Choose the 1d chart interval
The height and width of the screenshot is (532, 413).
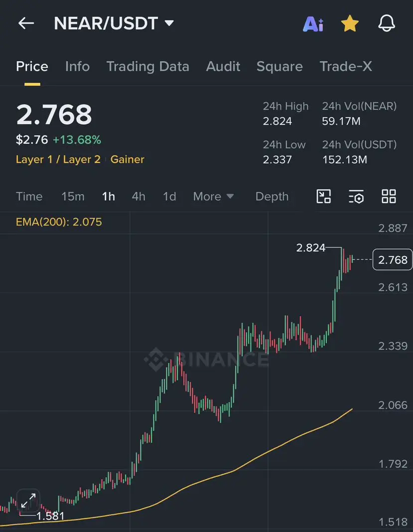[x=169, y=197]
